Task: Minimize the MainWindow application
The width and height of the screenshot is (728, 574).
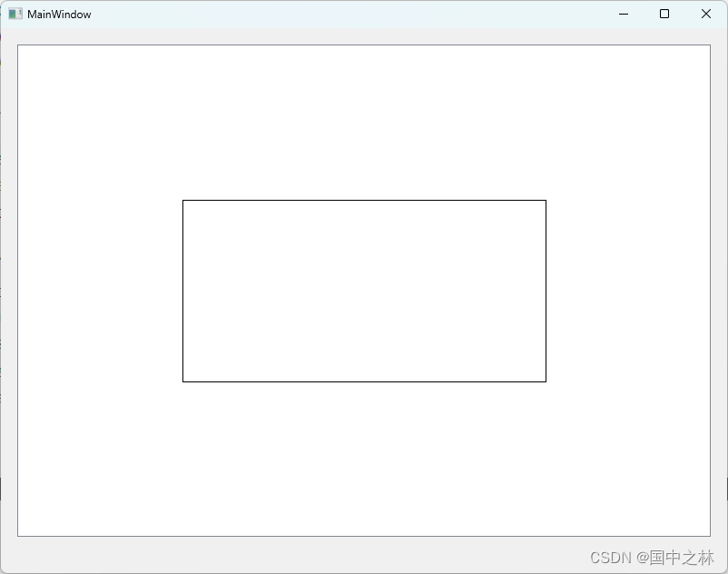Action: point(623,14)
